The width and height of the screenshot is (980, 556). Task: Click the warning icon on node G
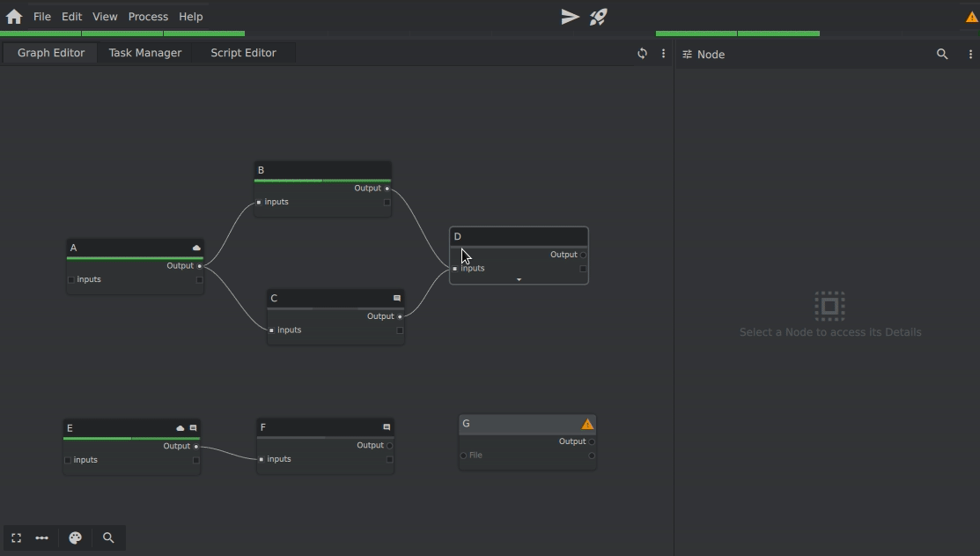(587, 425)
